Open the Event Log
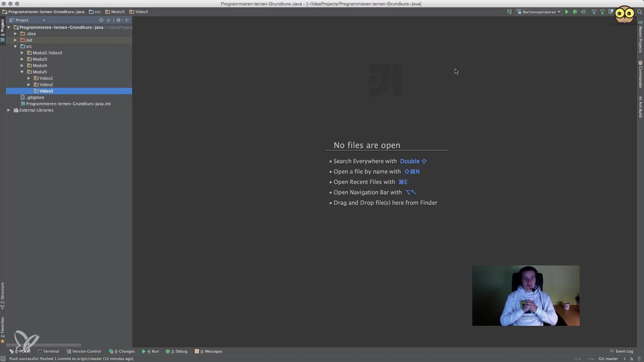This screenshot has height=362, width=644. click(621, 351)
